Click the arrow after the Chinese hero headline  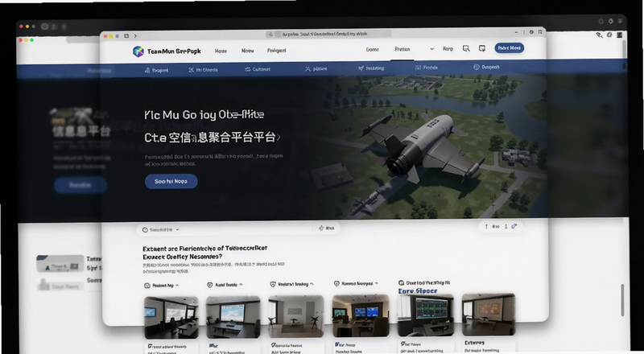point(279,138)
